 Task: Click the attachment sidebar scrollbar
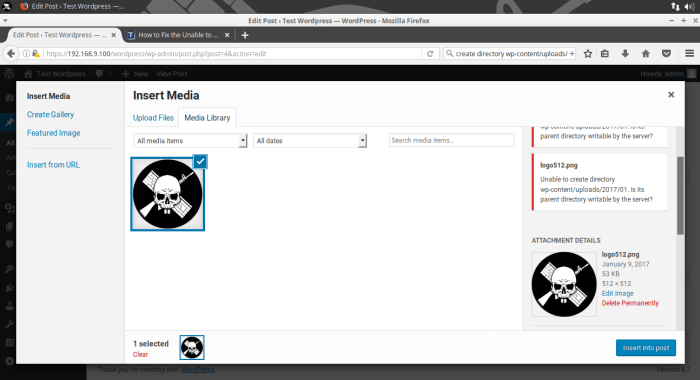click(x=680, y=195)
